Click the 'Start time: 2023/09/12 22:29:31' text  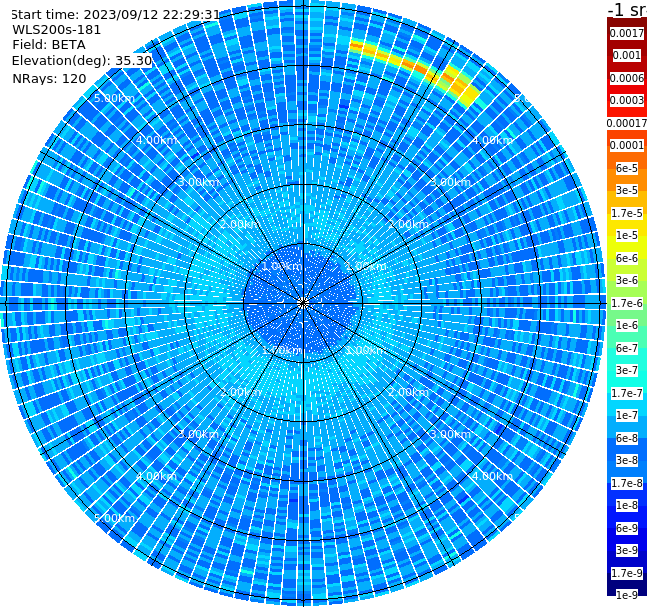click(x=116, y=14)
